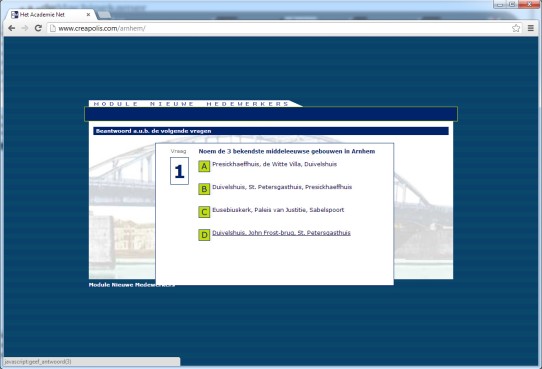
Task: Close the Het Academie Net tab
Action: point(88,15)
